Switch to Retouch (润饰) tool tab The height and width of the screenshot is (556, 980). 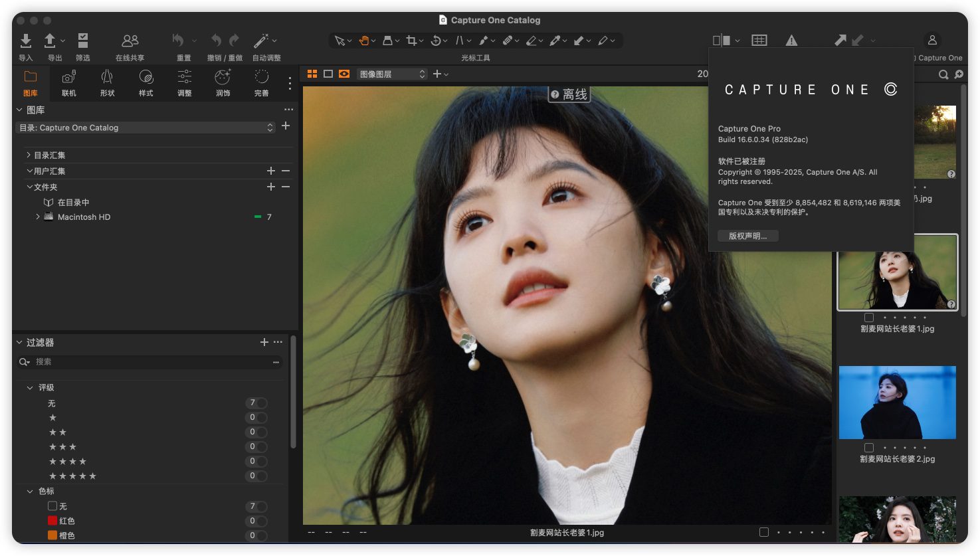pyautogui.click(x=223, y=83)
